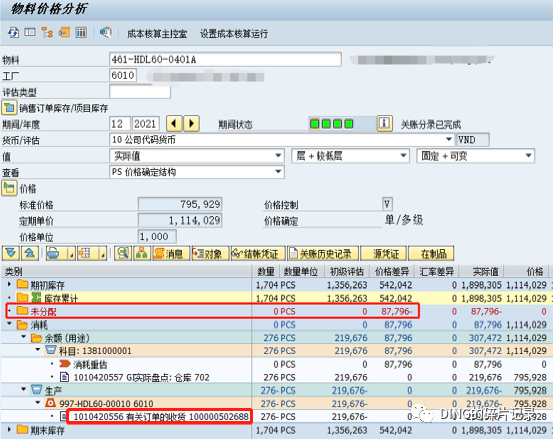
Task: Click the layout selection icon in the tree toolbar
Action: tap(85, 254)
